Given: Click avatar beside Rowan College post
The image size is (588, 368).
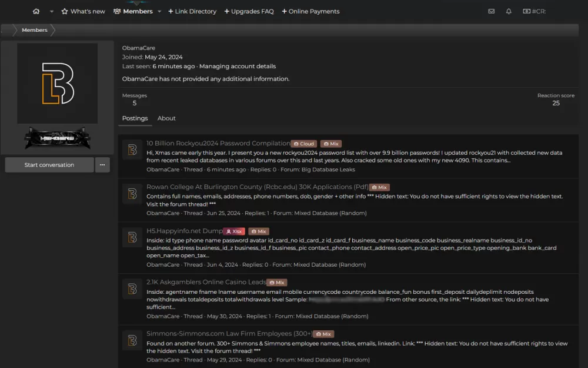Looking at the screenshot, I should (x=132, y=194).
